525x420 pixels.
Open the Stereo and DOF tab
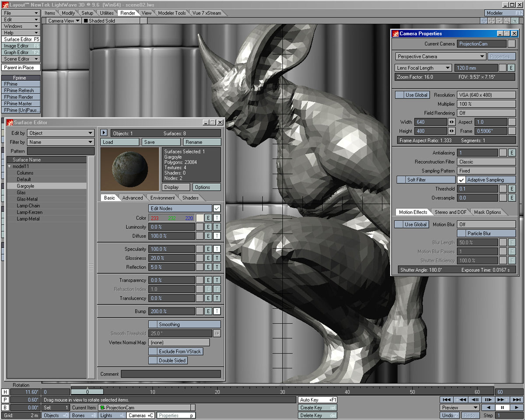(x=450, y=212)
